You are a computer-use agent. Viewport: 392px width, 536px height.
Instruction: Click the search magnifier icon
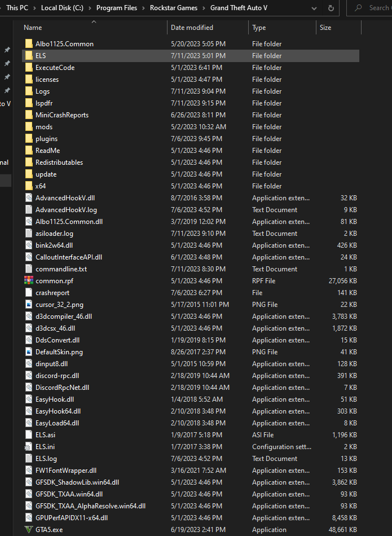point(358,7)
